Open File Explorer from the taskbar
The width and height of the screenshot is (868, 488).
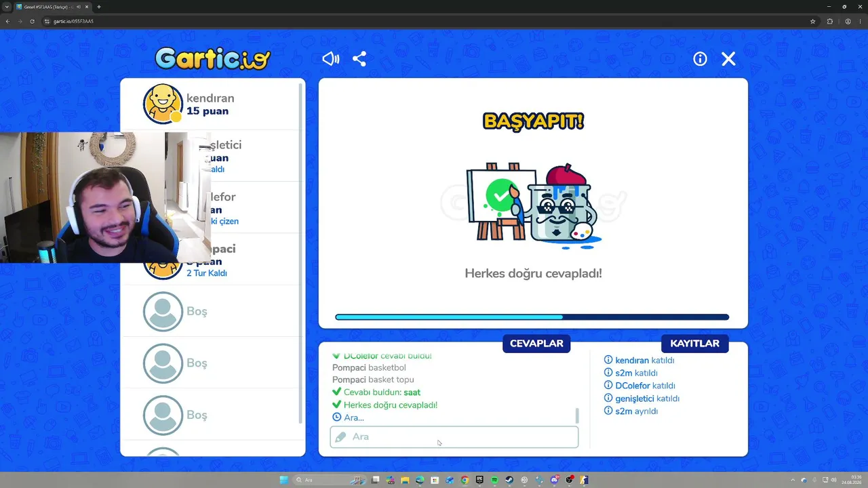click(405, 480)
